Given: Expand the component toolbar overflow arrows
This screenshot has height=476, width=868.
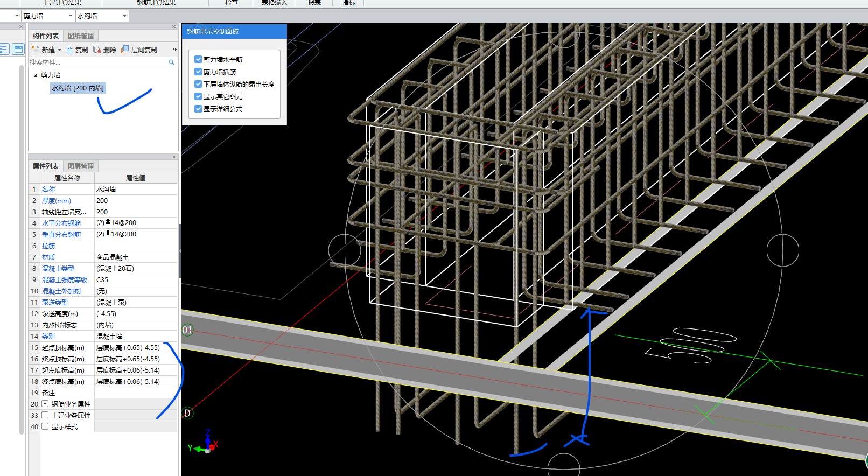Looking at the screenshot, I should coord(174,50).
